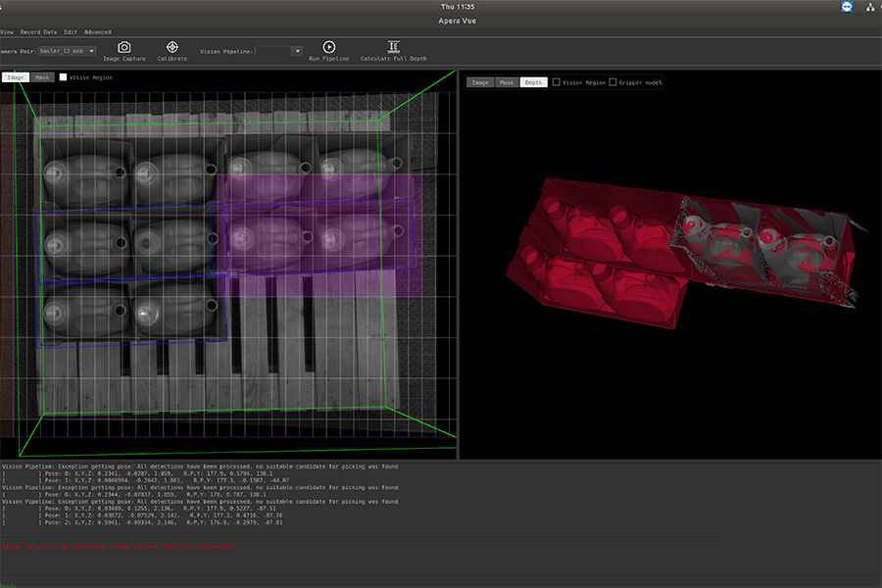882x588 pixels.
Task: Click the Calculate Full Depth icon
Action: pyautogui.click(x=394, y=47)
